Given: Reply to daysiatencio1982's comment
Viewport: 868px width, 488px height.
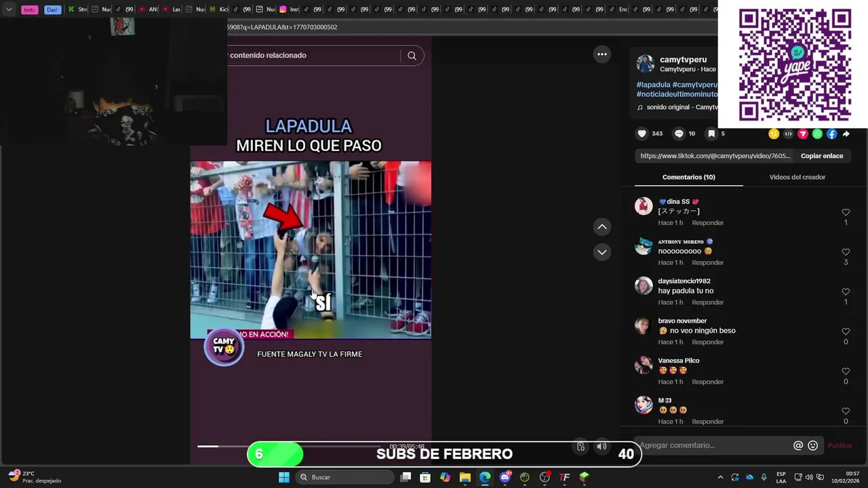Looking at the screenshot, I should coord(707,302).
